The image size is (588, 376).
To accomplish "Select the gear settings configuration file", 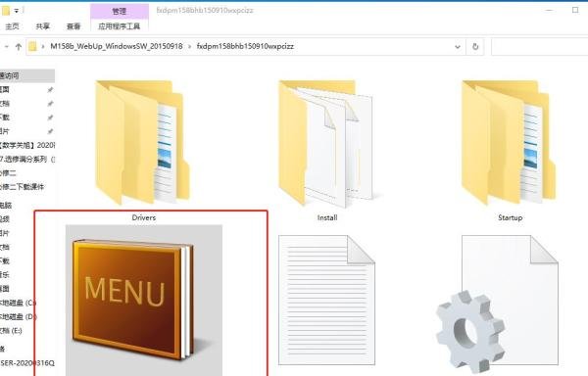I will (497, 305).
